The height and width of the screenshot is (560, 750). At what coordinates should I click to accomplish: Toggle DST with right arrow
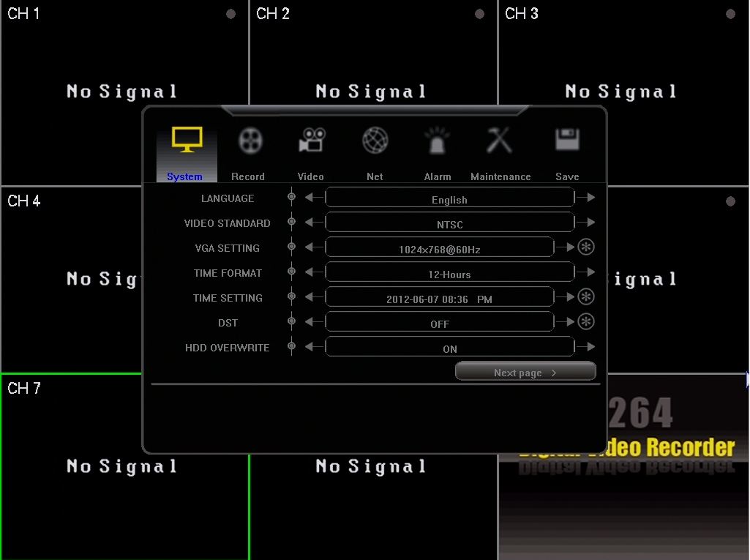point(566,321)
